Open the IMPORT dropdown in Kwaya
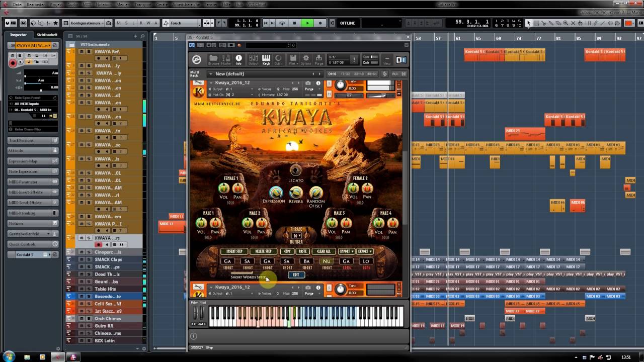 click(347, 251)
